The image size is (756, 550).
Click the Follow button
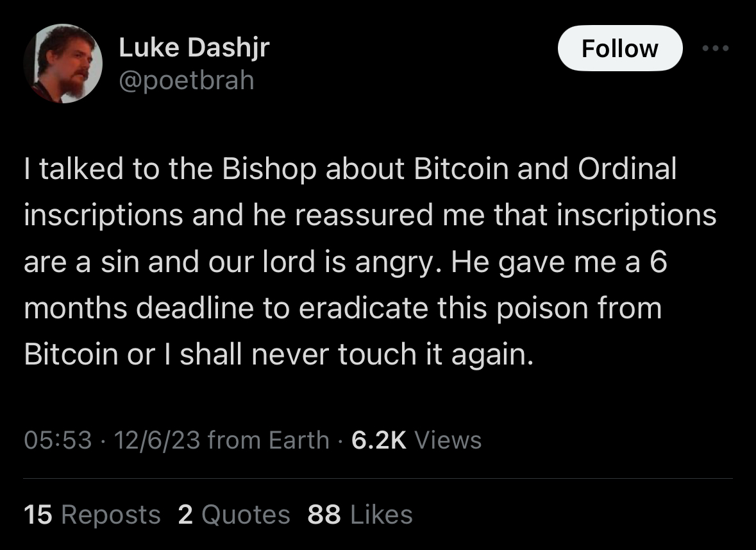point(619,49)
